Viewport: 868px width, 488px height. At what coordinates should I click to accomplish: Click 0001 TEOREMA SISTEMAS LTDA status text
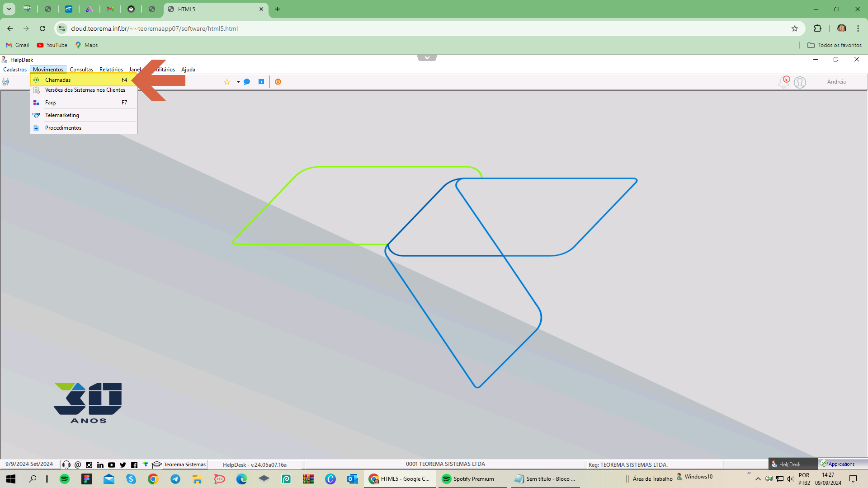[445, 464]
